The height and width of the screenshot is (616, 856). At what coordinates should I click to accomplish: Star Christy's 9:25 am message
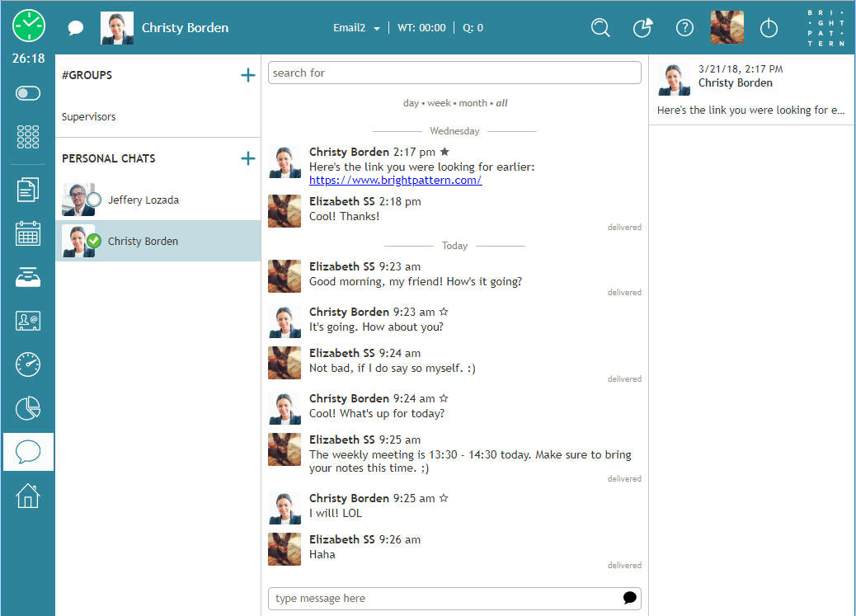(444, 498)
